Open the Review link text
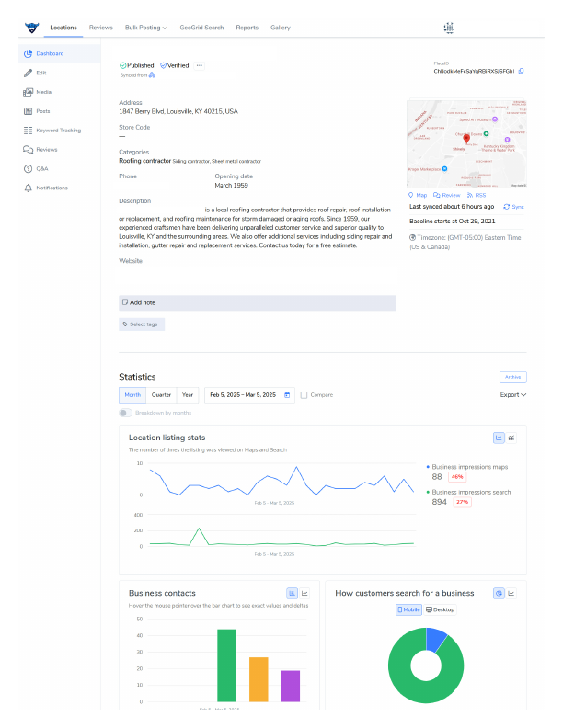 (451, 196)
